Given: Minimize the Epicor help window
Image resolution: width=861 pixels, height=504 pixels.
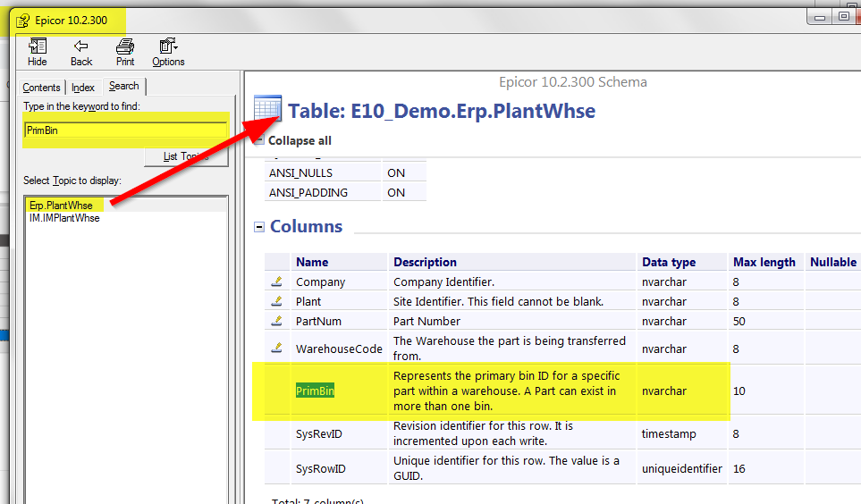Looking at the screenshot, I should (x=820, y=18).
